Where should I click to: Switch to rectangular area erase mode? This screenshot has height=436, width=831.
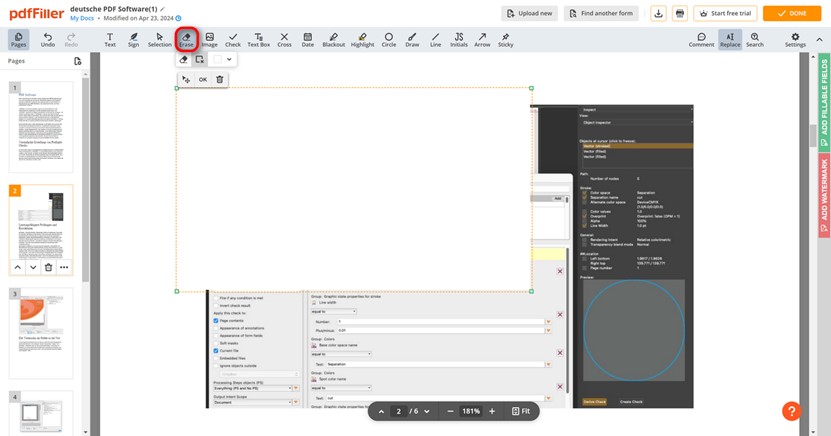[200, 60]
